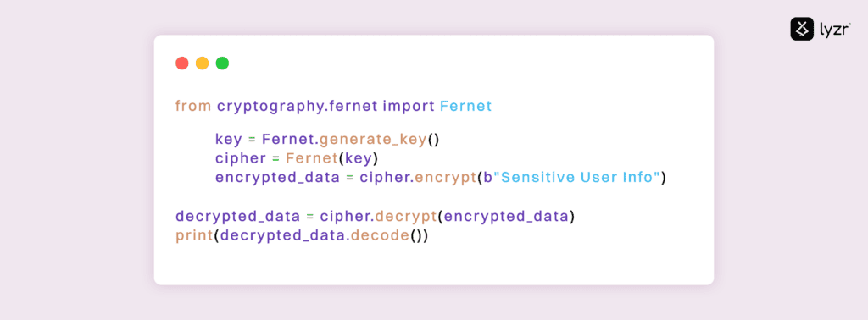Click the red window dot
Screen dimensions: 868x320
(x=182, y=63)
